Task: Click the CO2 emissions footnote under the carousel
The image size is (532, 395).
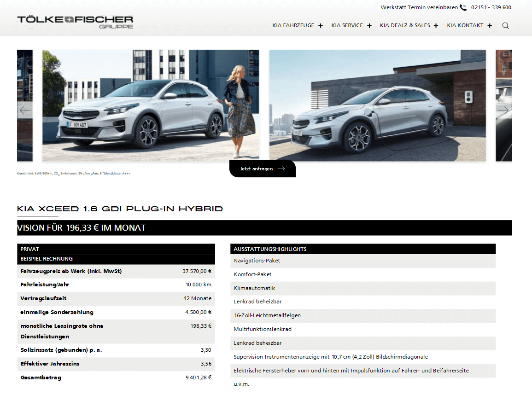Action: click(74, 174)
